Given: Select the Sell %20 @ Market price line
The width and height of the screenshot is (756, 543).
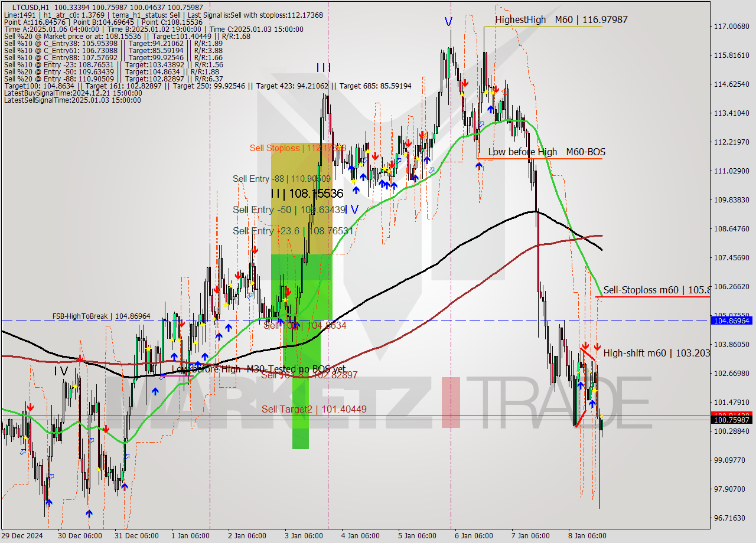Looking at the screenshot, I should [x=127, y=37].
